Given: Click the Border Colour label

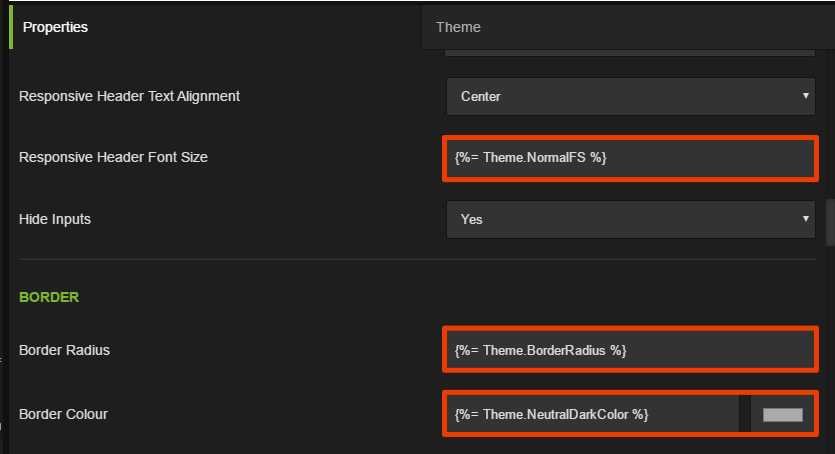Looking at the screenshot, I should coord(64,414).
